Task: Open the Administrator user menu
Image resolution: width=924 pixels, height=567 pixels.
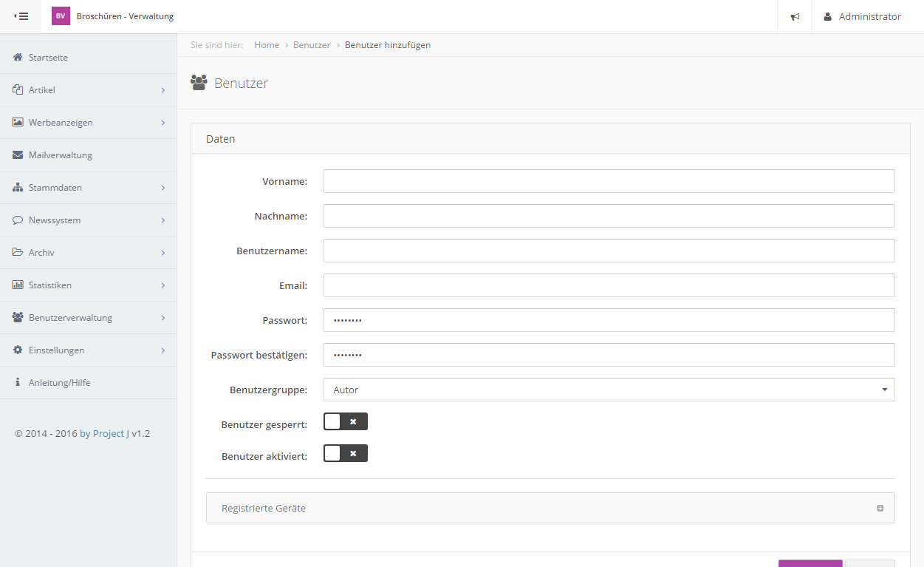Action: click(x=862, y=17)
